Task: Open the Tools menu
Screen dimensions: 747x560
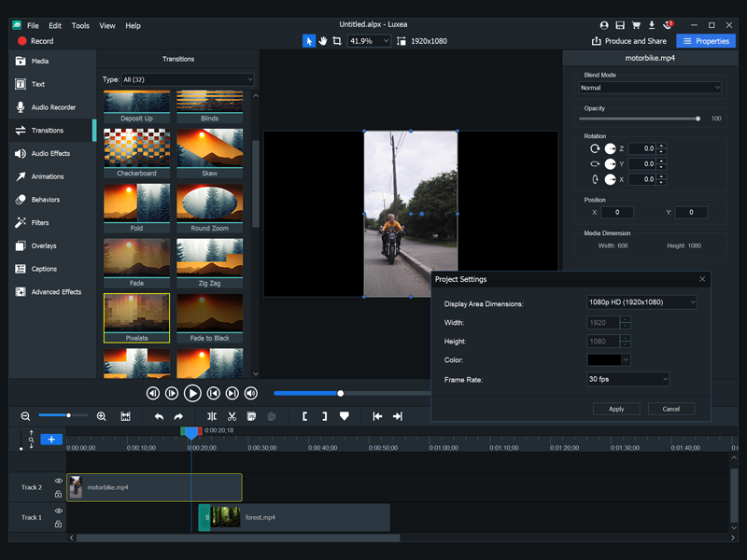Action: coord(79,25)
